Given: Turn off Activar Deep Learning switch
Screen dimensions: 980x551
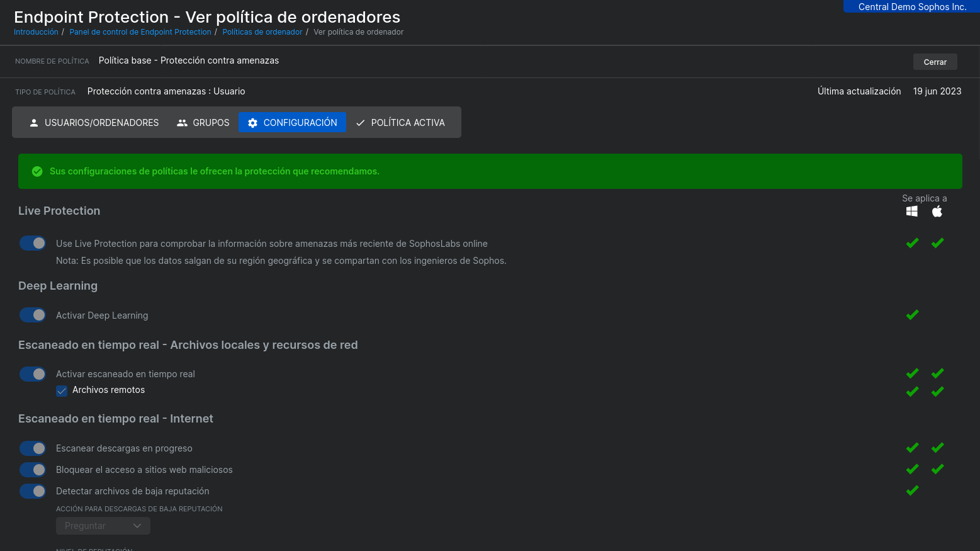Looking at the screenshot, I should coord(33,315).
